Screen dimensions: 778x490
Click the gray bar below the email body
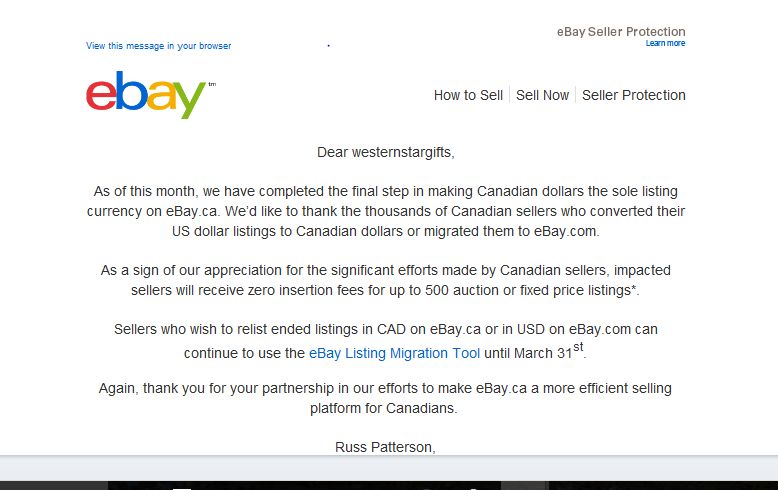point(389,468)
